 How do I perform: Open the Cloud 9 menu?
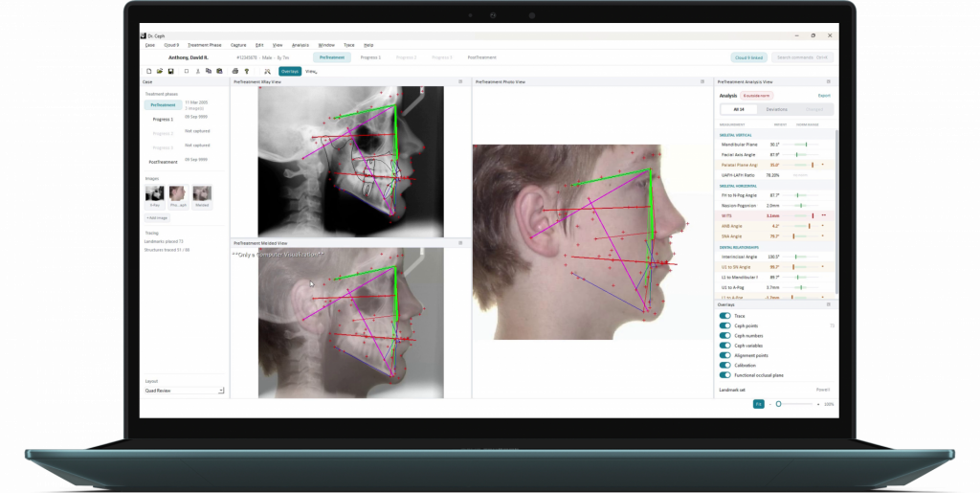(171, 45)
